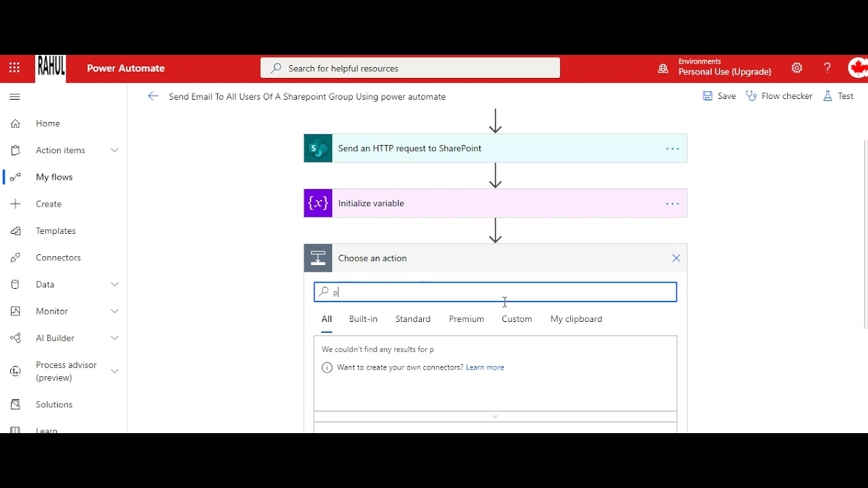Image resolution: width=868 pixels, height=488 pixels.
Task: Switch to the My clipboard tab
Action: [576, 319]
